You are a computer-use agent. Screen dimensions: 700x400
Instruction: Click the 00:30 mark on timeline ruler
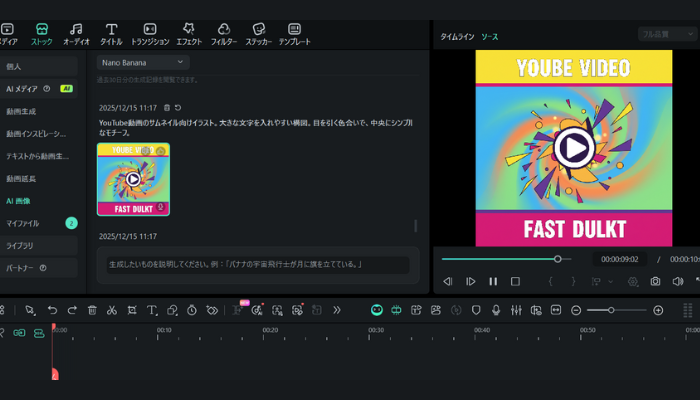[x=376, y=330]
